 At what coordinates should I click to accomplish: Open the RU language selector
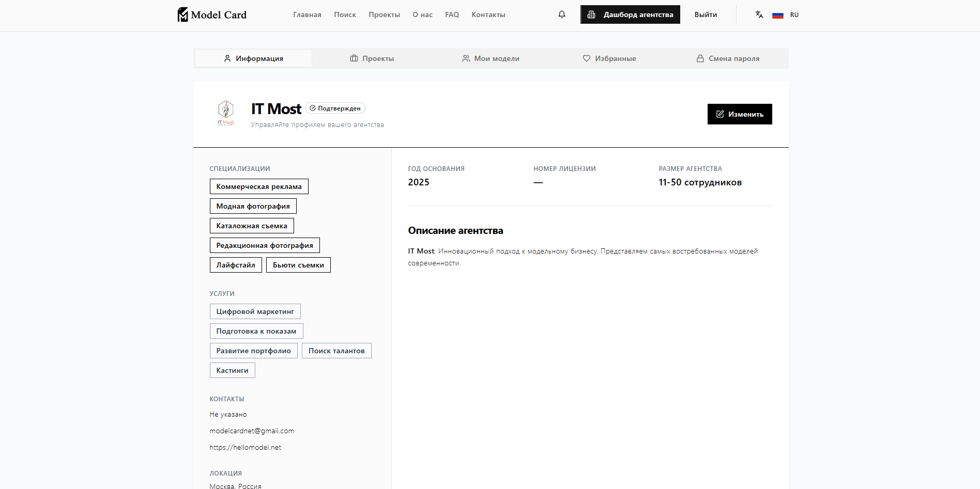click(794, 15)
